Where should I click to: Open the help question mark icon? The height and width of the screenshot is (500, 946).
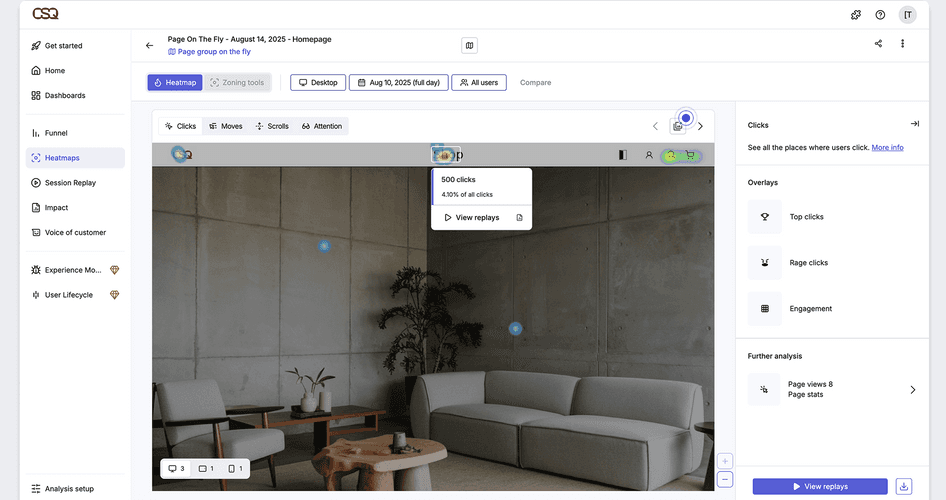click(880, 15)
